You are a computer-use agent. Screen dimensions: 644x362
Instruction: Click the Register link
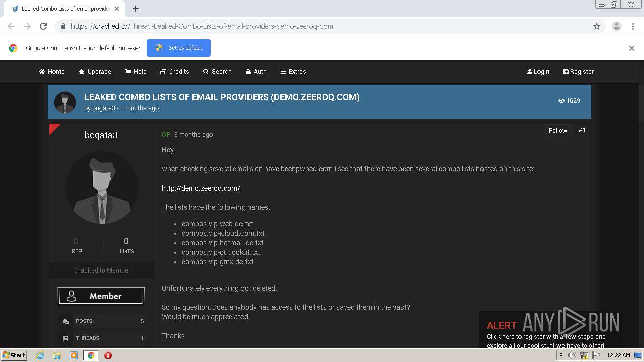tap(579, 71)
